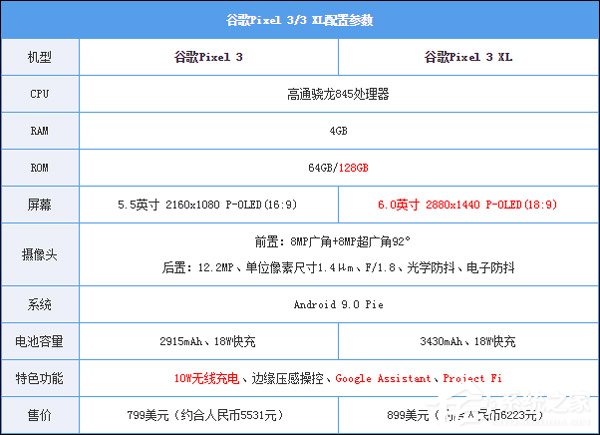Select the CPU row label
The height and width of the screenshot is (435, 600).
(40, 94)
